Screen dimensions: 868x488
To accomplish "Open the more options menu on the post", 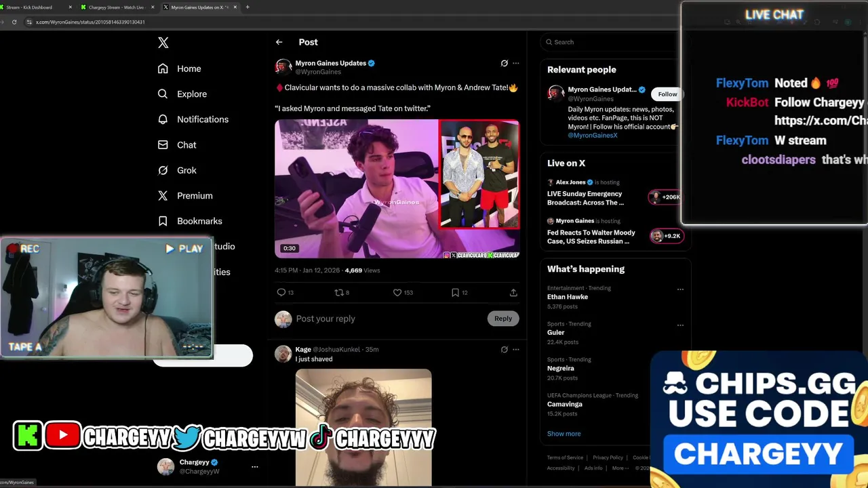I will click(x=516, y=63).
